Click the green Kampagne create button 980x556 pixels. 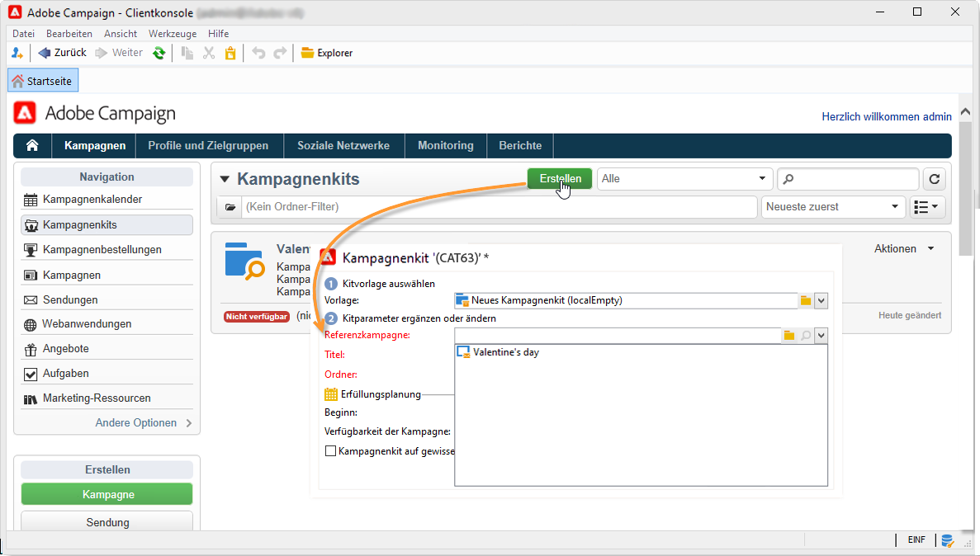pyautogui.click(x=107, y=494)
